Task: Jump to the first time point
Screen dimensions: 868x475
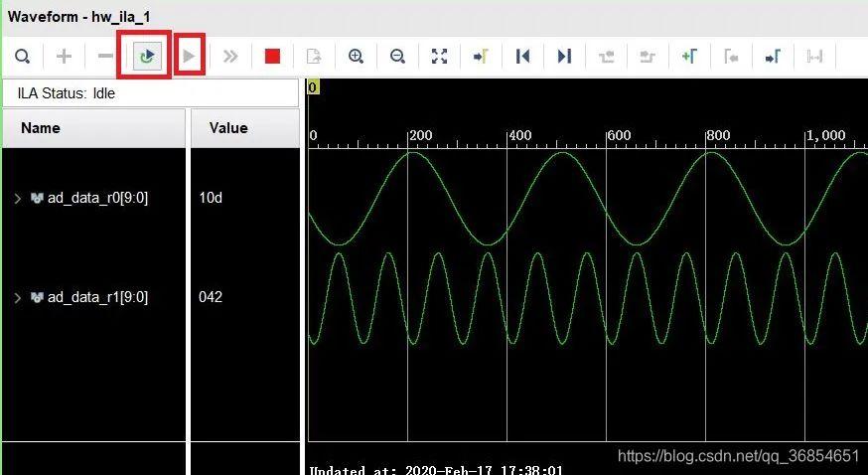Action: pyautogui.click(x=522, y=56)
